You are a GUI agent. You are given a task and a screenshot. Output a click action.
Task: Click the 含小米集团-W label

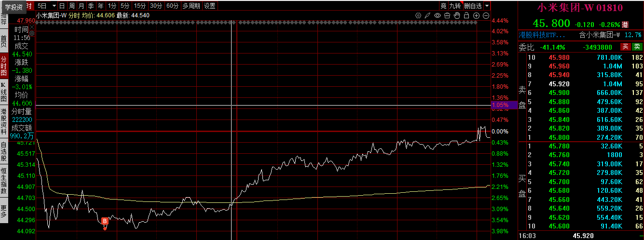(x=599, y=35)
